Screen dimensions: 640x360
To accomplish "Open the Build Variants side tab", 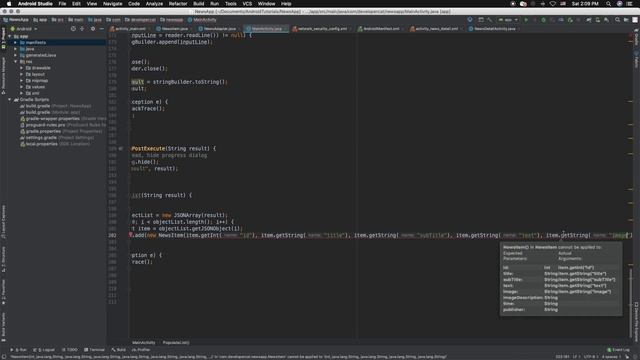I will pyautogui.click(x=3, y=327).
